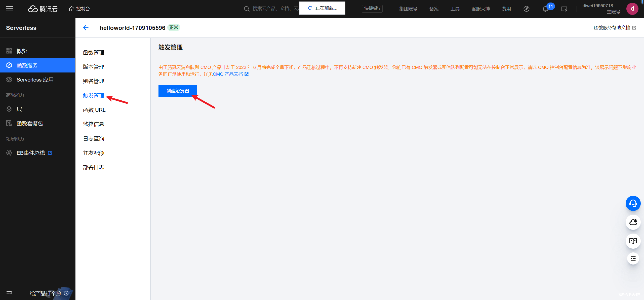Switch to 日志查询 section
This screenshot has width=644, height=300.
click(x=94, y=139)
